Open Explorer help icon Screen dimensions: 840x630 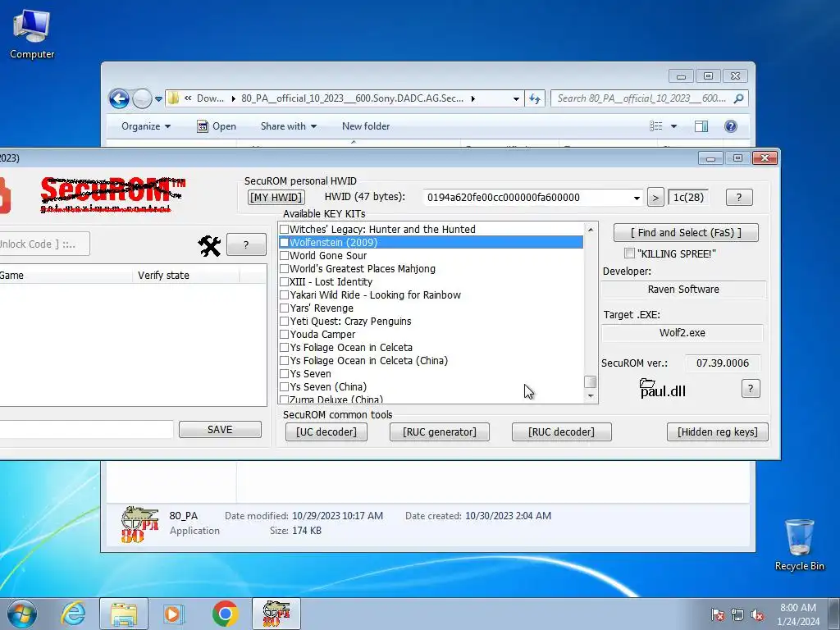(731, 126)
